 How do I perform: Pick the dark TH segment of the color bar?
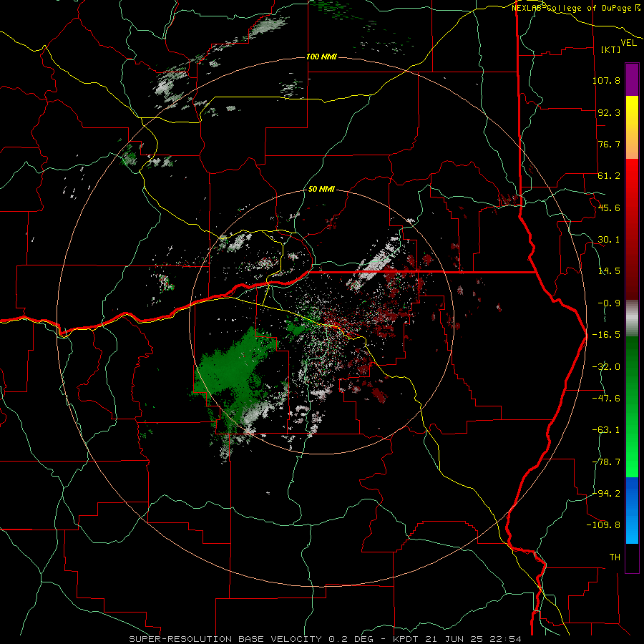click(x=632, y=557)
